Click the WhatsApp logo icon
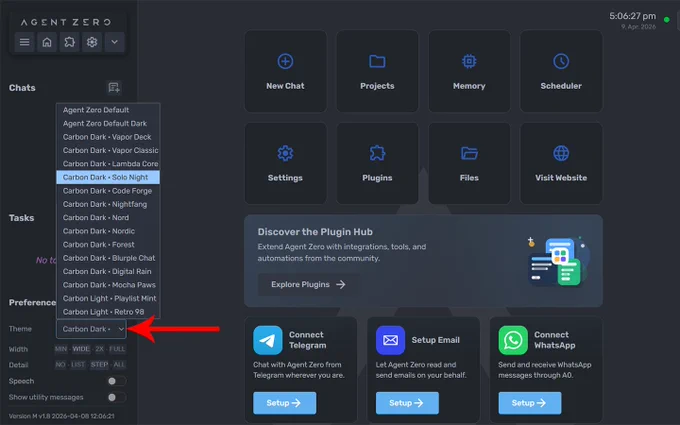 [x=513, y=340]
